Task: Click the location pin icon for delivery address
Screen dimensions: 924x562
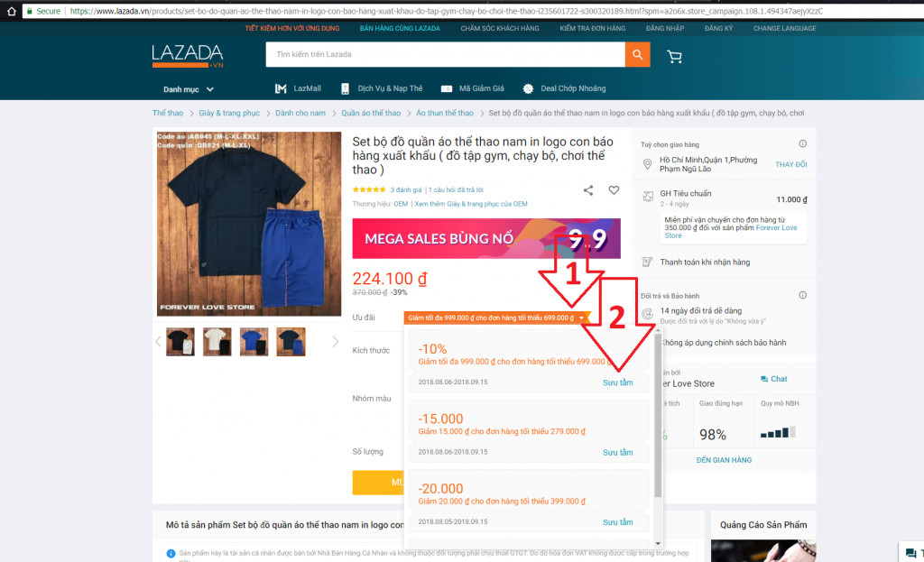Action: click(647, 163)
